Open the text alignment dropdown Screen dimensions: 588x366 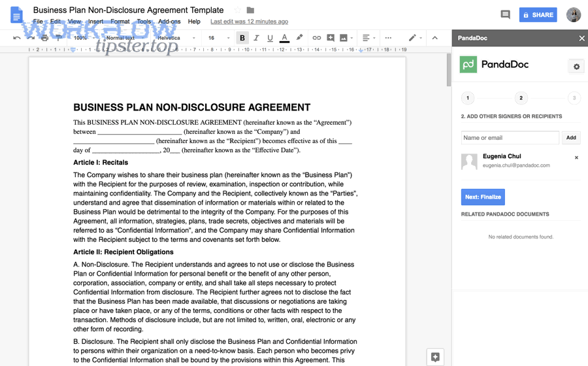(x=368, y=38)
